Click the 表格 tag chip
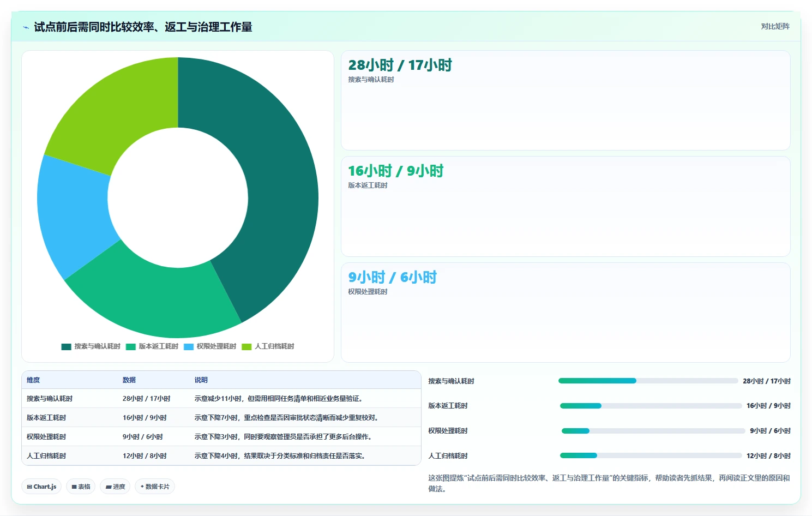This screenshot has height=516, width=812. (81, 487)
